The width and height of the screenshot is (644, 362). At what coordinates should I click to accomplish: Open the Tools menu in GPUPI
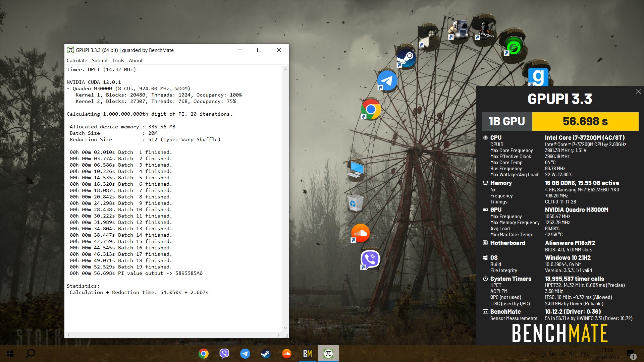(x=118, y=61)
